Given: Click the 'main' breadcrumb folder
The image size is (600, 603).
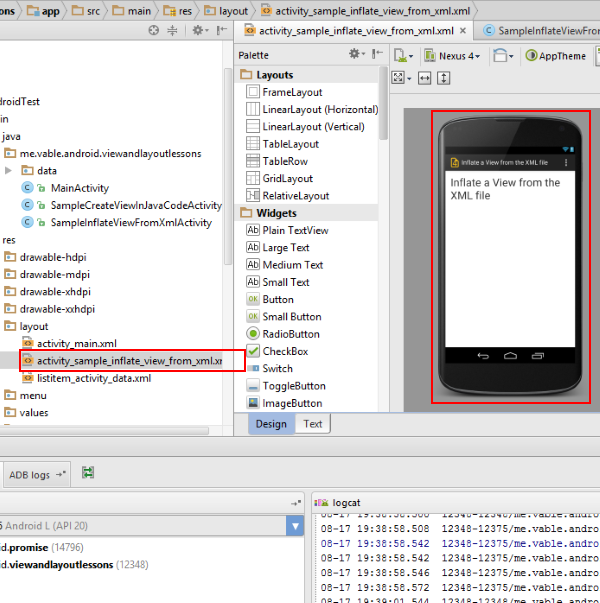Looking at the screenshot, I should 132,11.
